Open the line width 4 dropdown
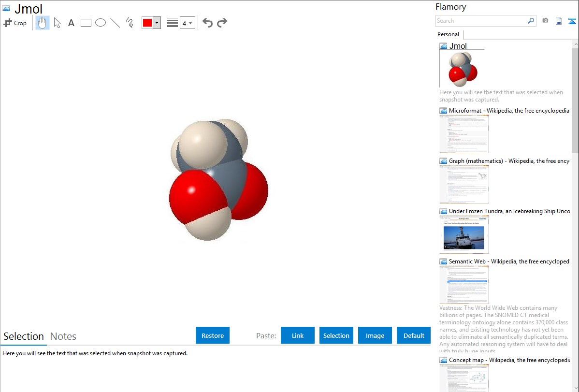Screen dimensions: 579x392 point(187,23)
